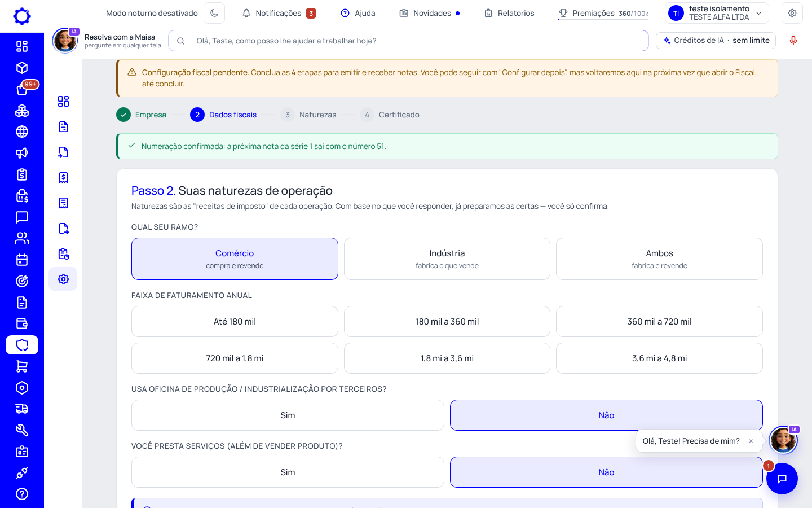Open fiscal submenu clipboard clock icon
This screenshot has width=812, height=508.
coord(63,253)
